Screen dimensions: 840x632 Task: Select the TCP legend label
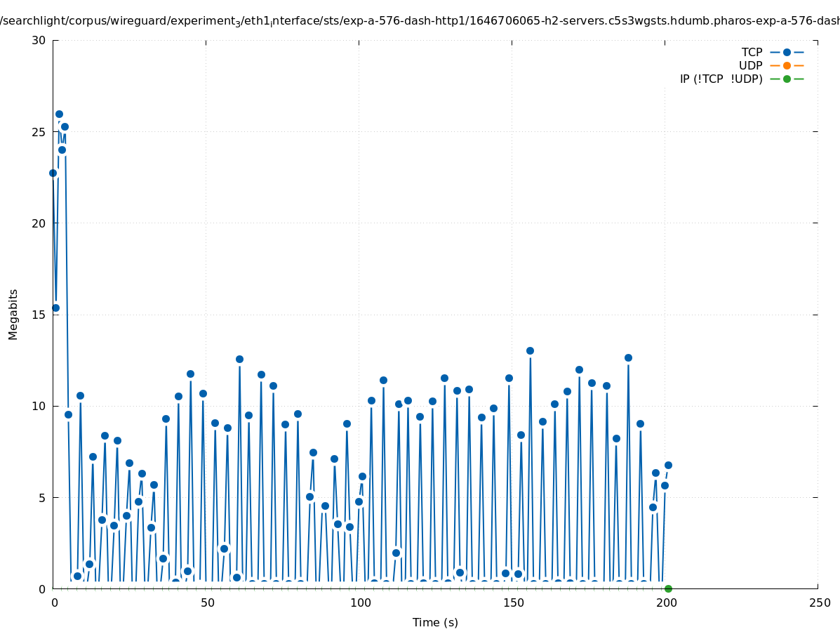click(752, 53)
